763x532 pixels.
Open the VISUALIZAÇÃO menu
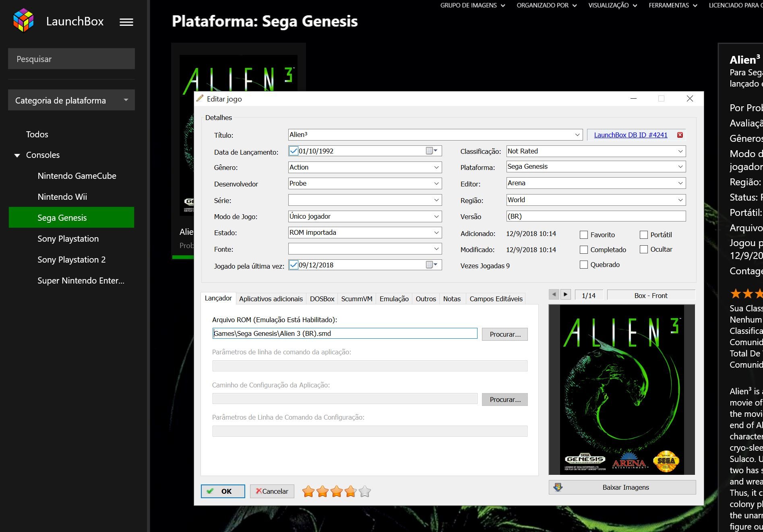pos(612,5)
